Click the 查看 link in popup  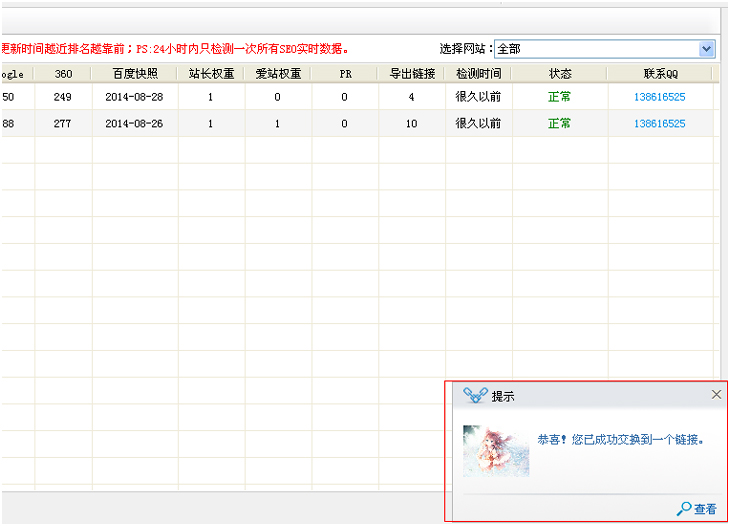click(705, 509)
